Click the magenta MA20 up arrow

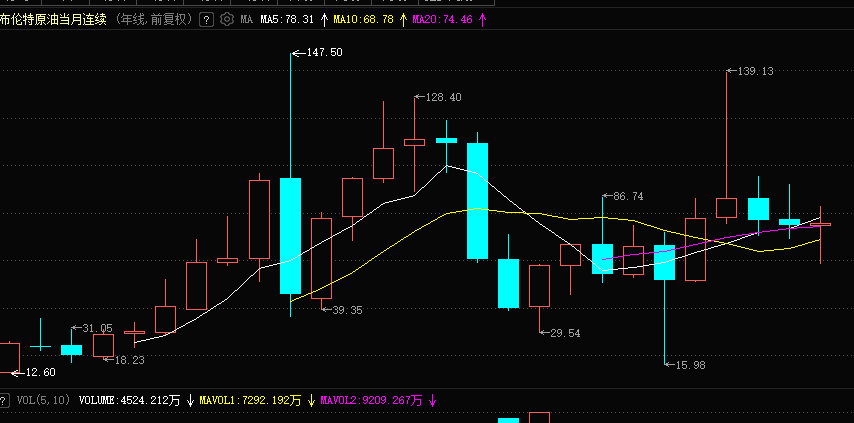(x=483, y=19)
